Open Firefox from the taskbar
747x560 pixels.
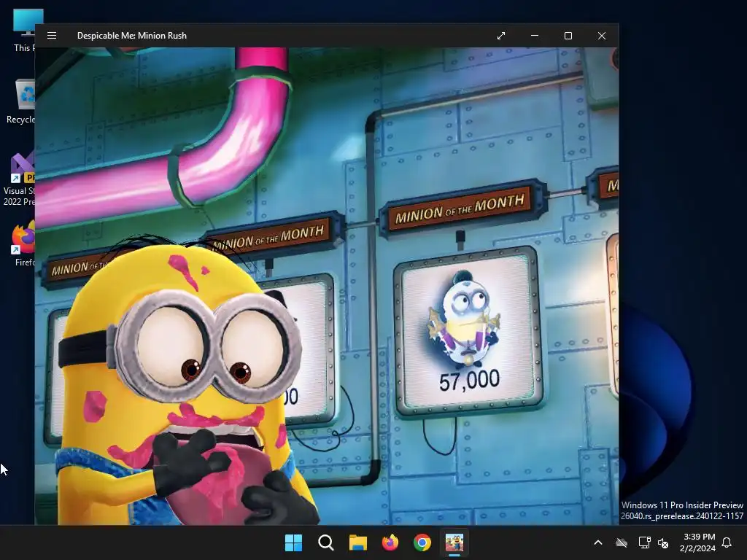click(390, 542)
